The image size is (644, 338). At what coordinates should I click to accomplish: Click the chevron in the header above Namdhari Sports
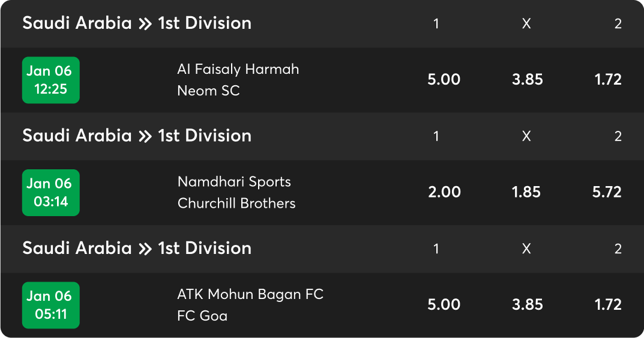point(145,136)
